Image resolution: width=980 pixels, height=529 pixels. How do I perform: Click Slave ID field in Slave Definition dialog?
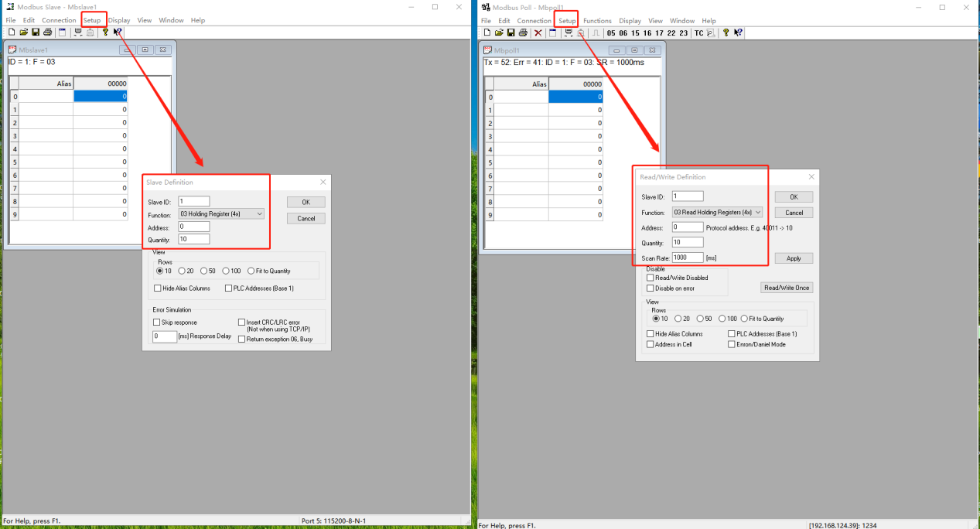[x=193, y=202]
